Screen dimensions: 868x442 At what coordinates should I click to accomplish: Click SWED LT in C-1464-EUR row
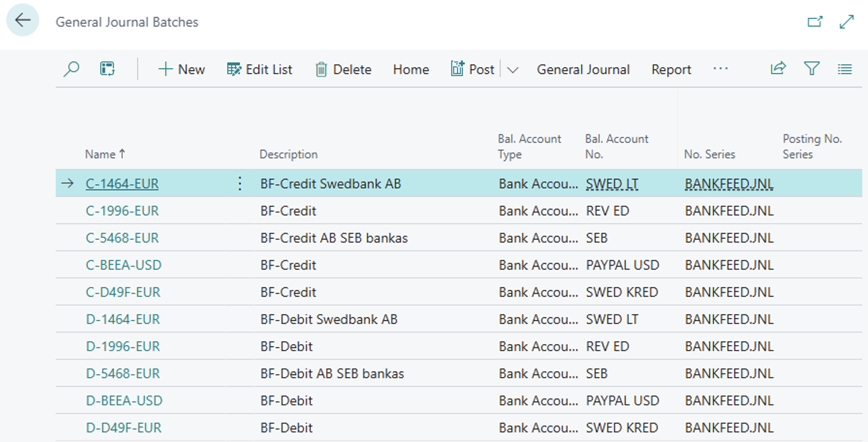tap(612, 184)
